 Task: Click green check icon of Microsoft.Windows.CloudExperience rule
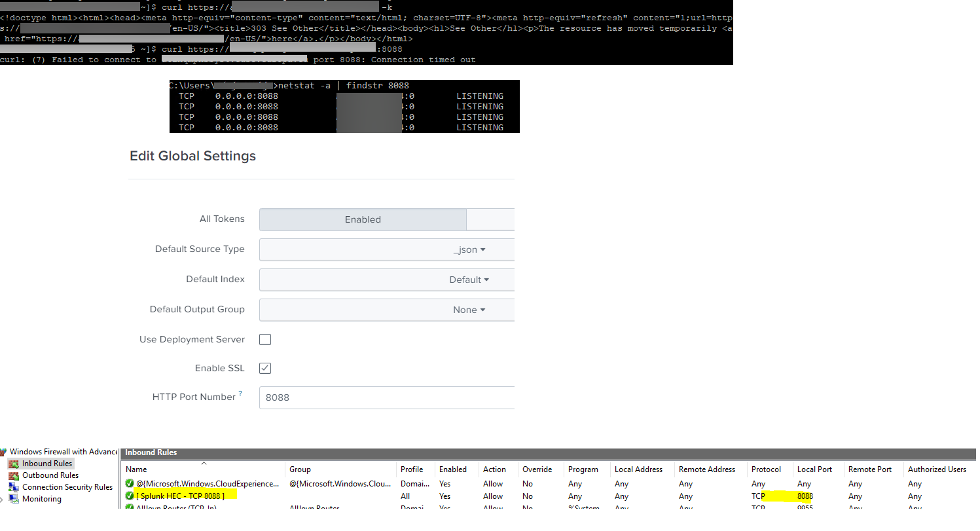point(130,484)
